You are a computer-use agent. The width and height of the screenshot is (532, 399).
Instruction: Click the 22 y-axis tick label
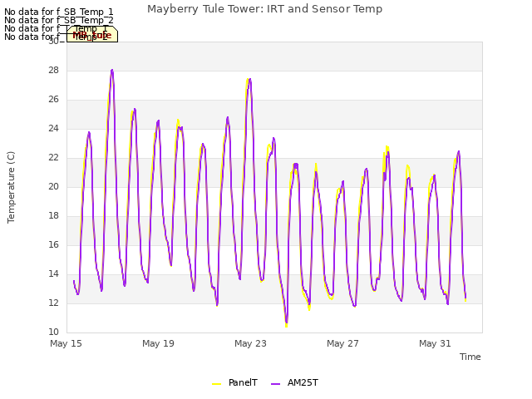coord(53,158)
